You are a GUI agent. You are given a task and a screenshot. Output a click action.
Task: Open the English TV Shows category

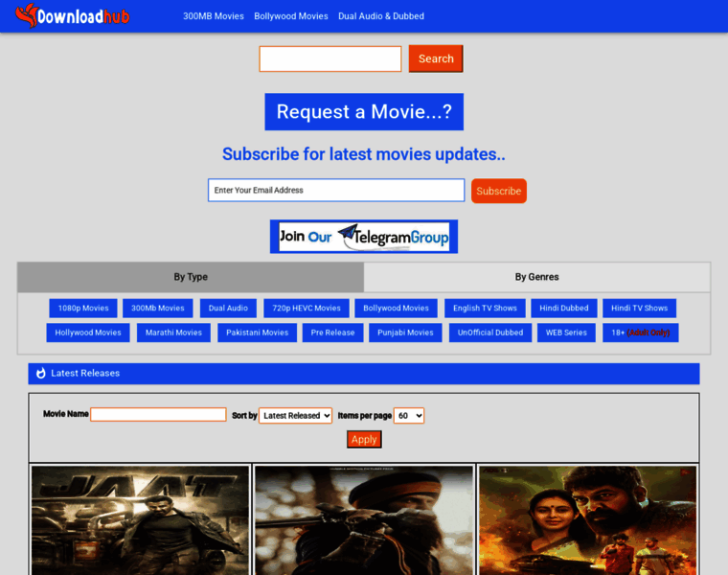tap(486, 308)
